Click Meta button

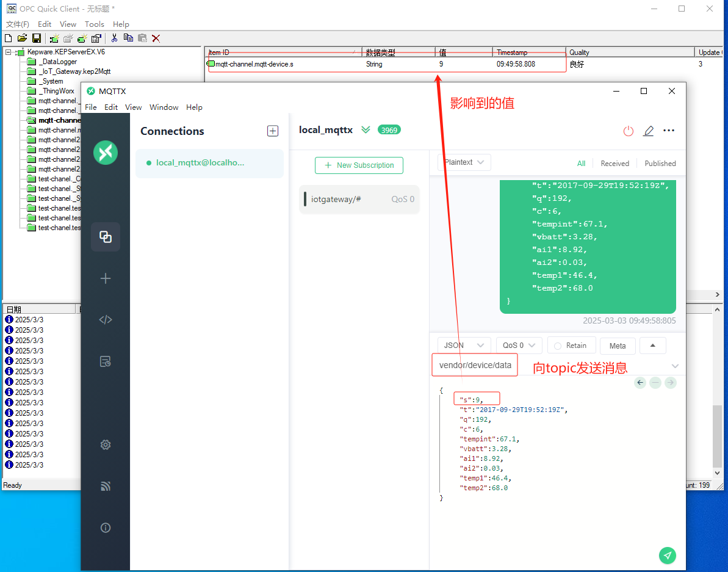(x=617, y=346)
